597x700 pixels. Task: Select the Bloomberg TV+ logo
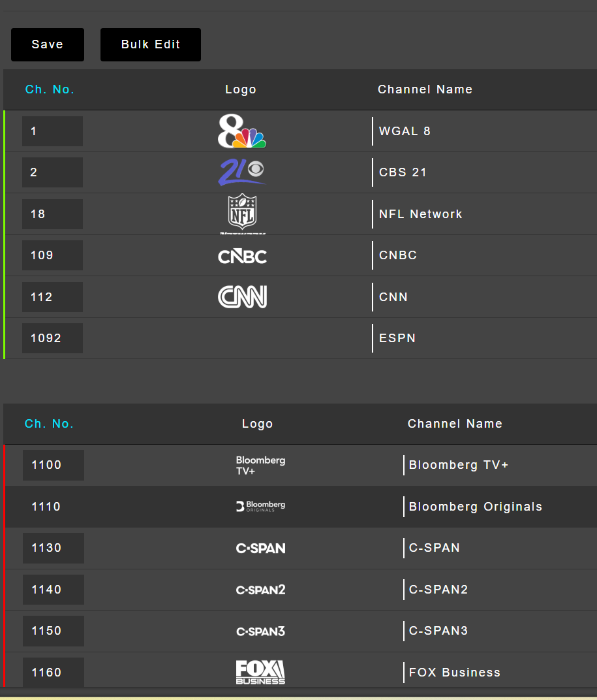point(260,466)
